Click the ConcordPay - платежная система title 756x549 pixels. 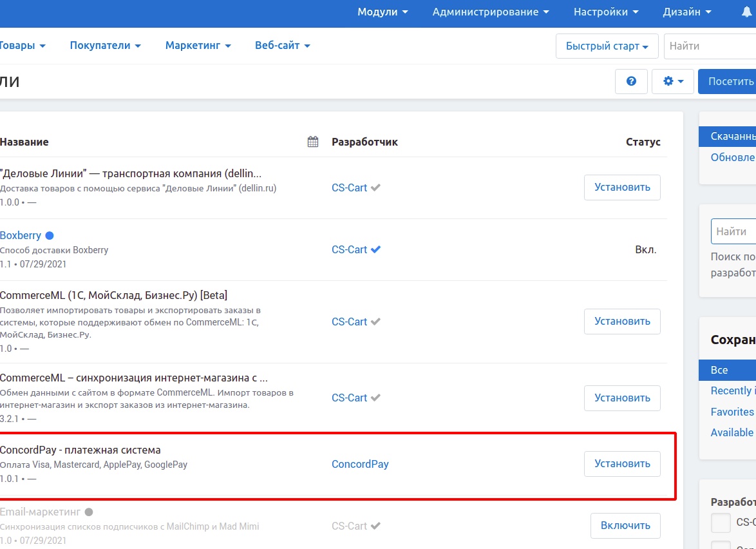coord(80,450)
